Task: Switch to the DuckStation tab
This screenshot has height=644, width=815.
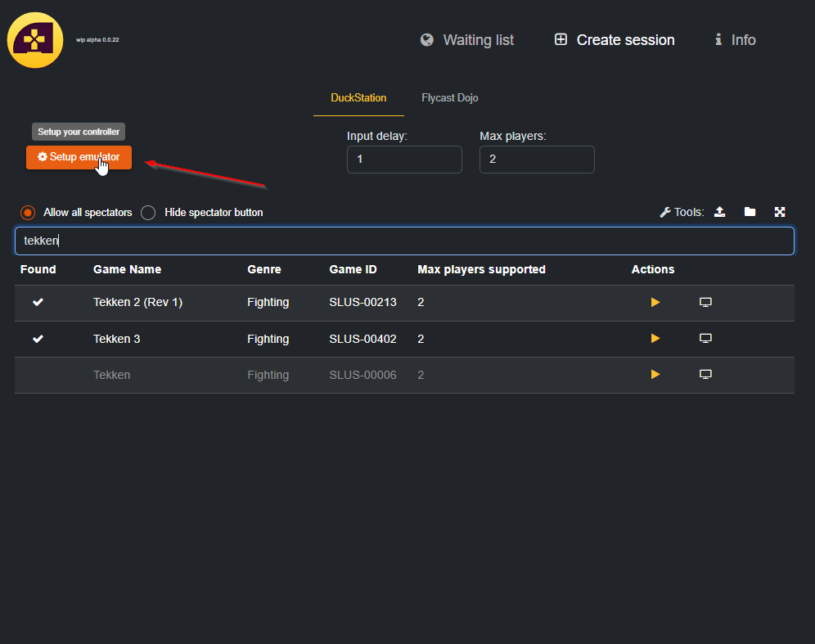Action: coord(358,97)
